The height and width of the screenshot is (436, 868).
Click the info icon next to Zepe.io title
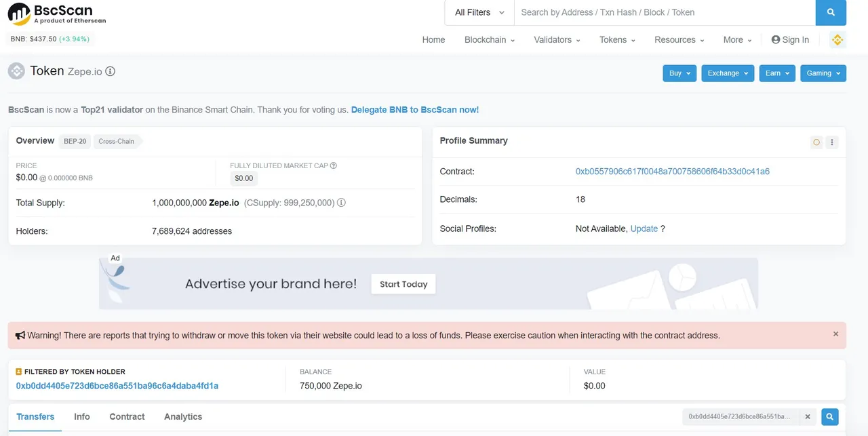pyautogui.click(x=111, y=71)
